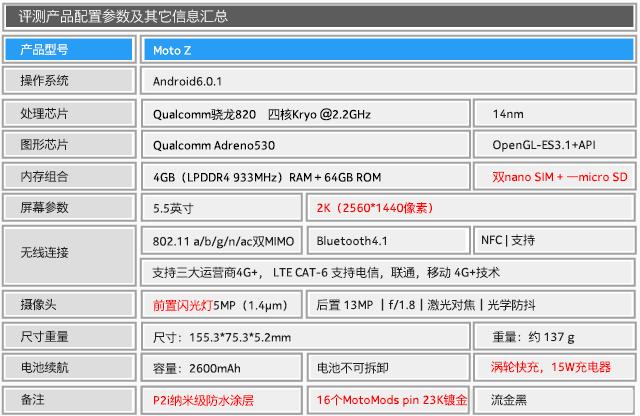Click the Moto Z model cell
Screen dimensions: 640x416
pyautogui.click(x=388, y=50)
